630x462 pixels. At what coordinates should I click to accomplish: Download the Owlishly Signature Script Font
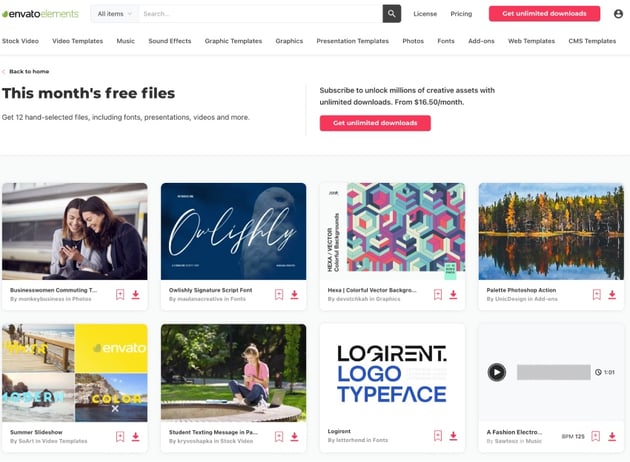tap(295, 294)
